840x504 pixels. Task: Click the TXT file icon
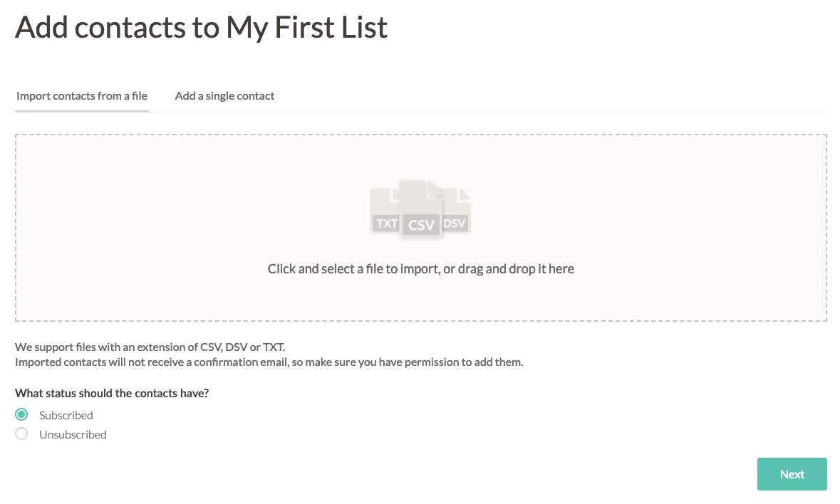385,212
